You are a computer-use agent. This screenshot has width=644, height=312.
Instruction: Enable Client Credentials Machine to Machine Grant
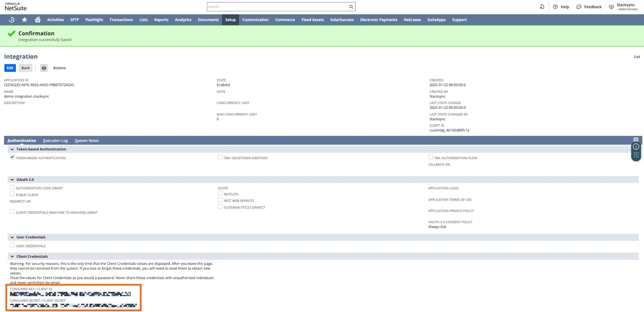[12, 212]
